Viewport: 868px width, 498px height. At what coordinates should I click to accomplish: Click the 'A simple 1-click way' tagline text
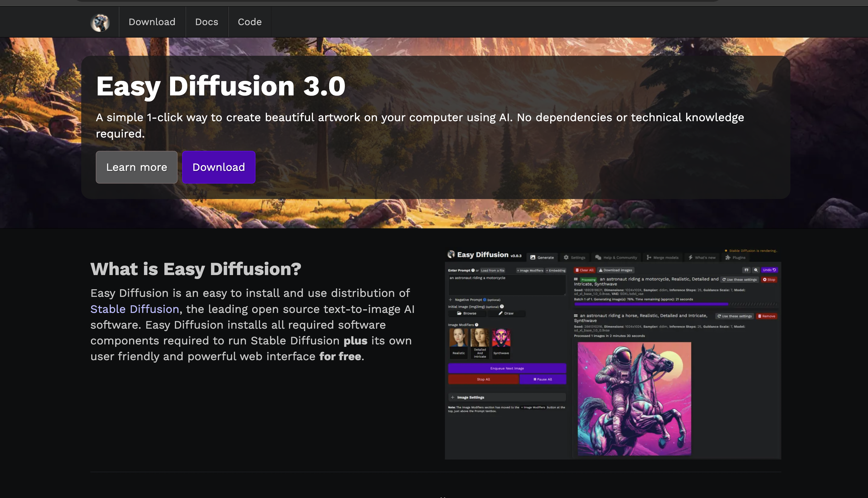click(x=420, y=125)
